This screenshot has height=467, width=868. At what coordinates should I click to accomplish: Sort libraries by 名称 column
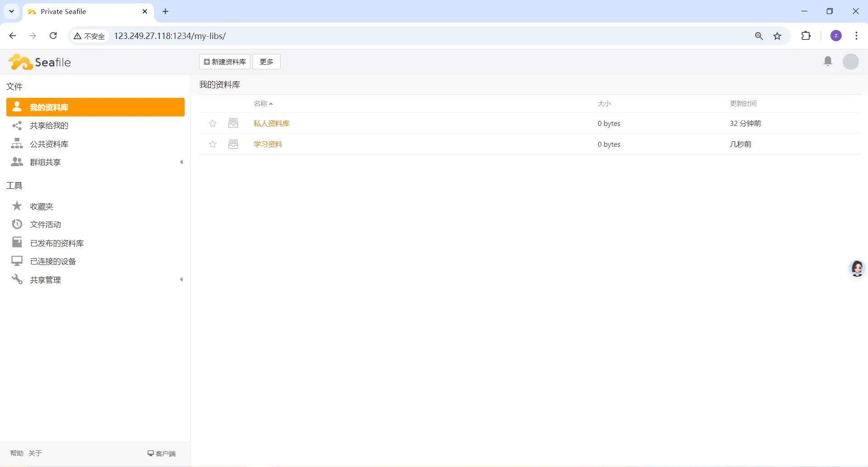coord(263,104)
